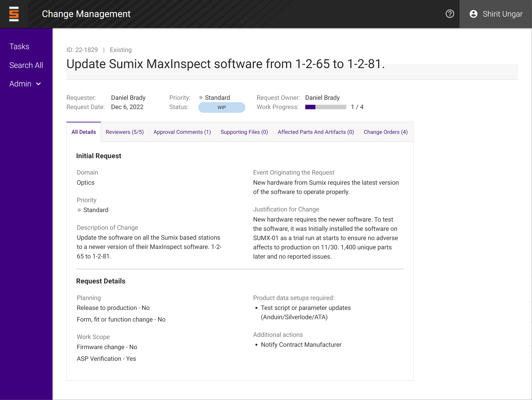Click the Work Progress bar

(x=325, y=107)
